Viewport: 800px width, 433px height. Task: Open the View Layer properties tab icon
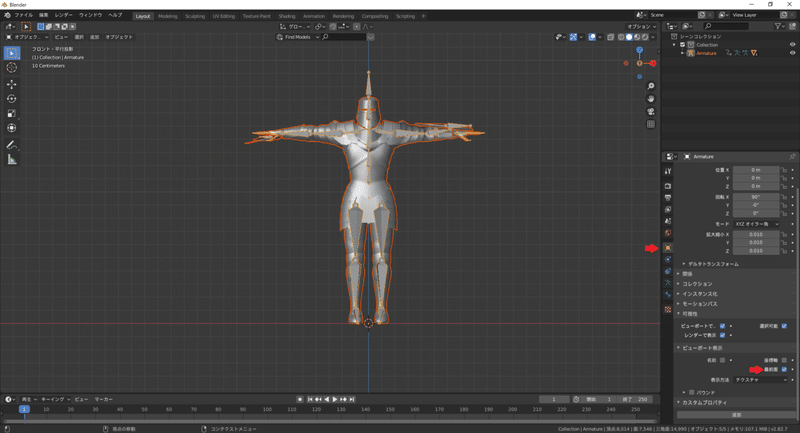668,210
